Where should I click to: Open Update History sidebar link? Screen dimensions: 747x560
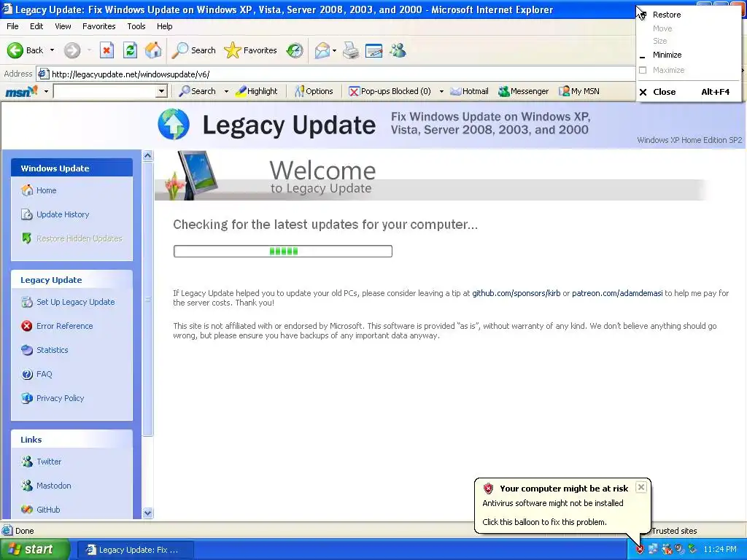pyautogui.click(x=55, y=214)
